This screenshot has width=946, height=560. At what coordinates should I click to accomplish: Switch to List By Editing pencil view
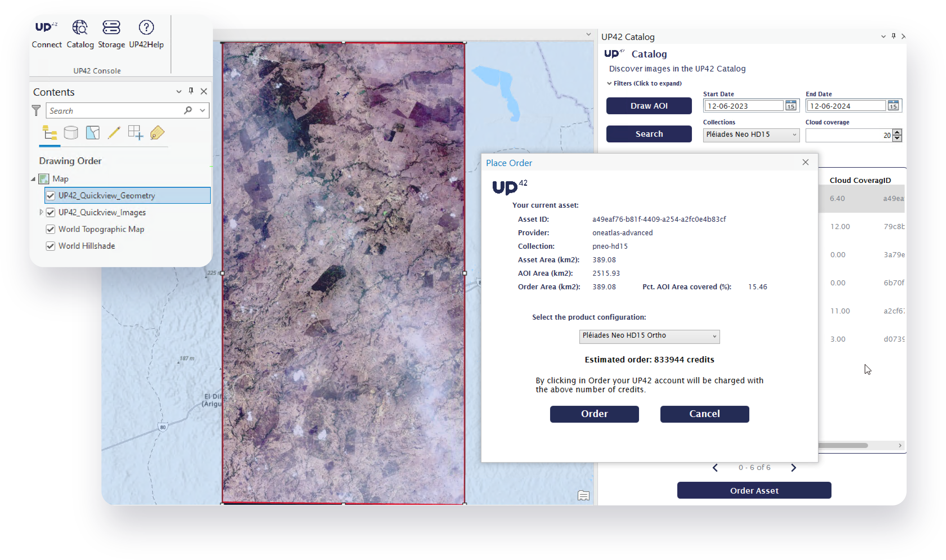coord(114,133)
